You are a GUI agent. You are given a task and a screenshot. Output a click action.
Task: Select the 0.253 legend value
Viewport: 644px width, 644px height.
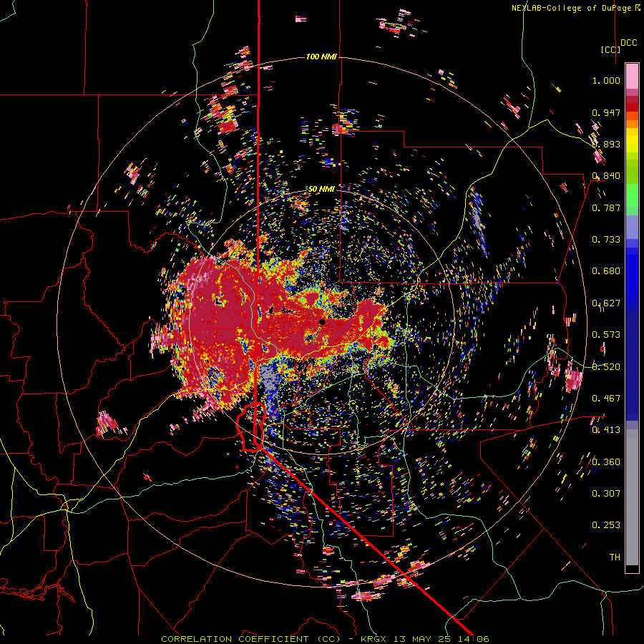coord(606,525)
